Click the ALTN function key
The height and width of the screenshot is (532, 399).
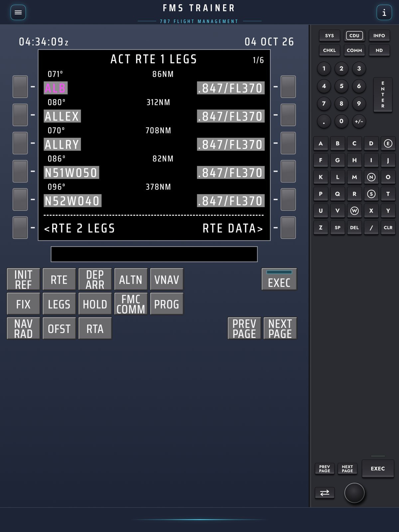point(131,279)
